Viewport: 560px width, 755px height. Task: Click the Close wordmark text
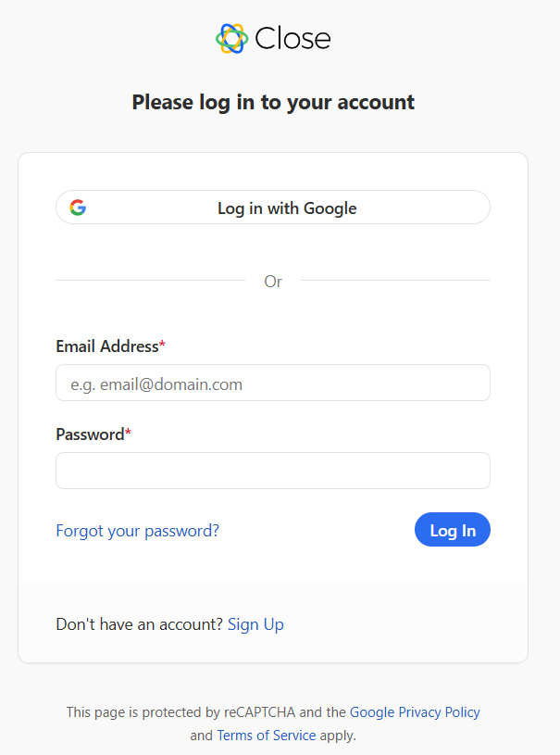pos(292,38)
